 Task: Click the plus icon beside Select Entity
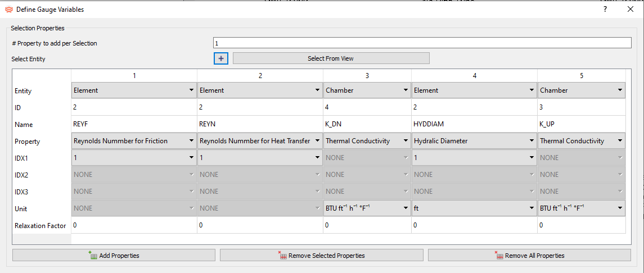221,58
